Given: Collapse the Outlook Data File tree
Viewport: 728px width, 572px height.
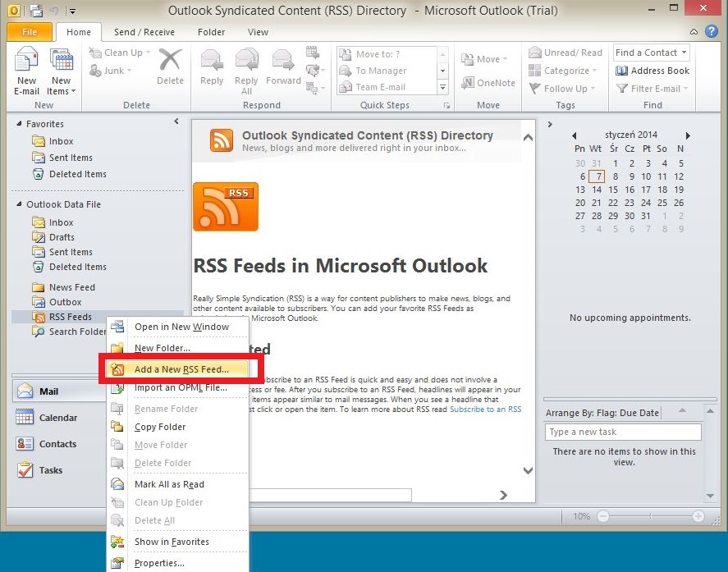Looking at the screenshot, I should pos(19,204).
